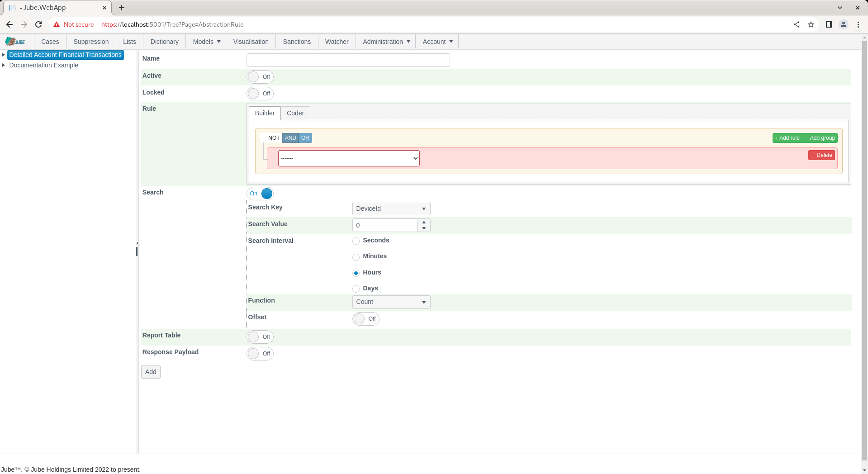Share this page via browser icon
868x474 pixels.
point(797,24)
